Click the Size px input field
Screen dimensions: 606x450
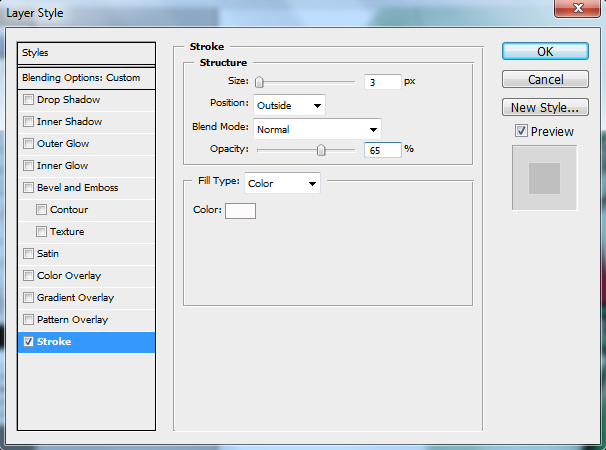383,82
